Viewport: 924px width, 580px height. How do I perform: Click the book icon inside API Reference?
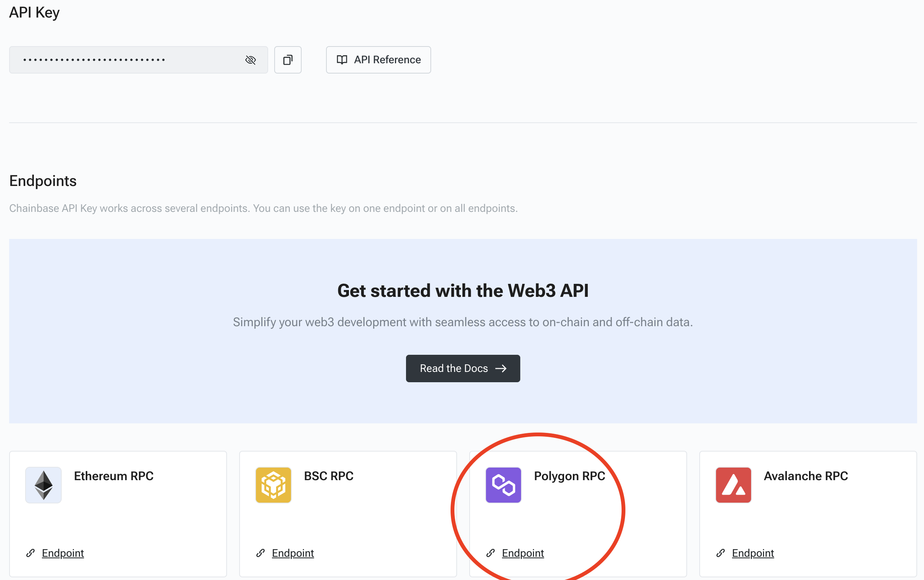pos(342,59)
